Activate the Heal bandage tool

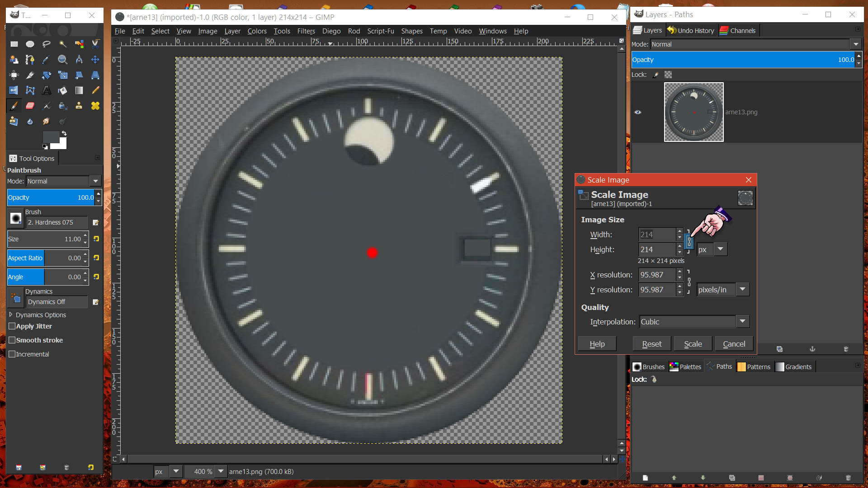point(95,106)
